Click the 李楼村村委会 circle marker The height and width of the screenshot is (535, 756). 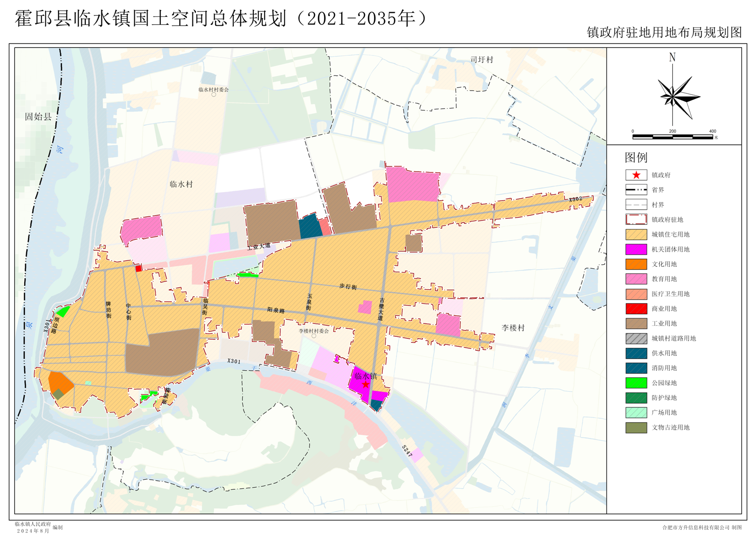pyautogui.click(x=314, y=336)
